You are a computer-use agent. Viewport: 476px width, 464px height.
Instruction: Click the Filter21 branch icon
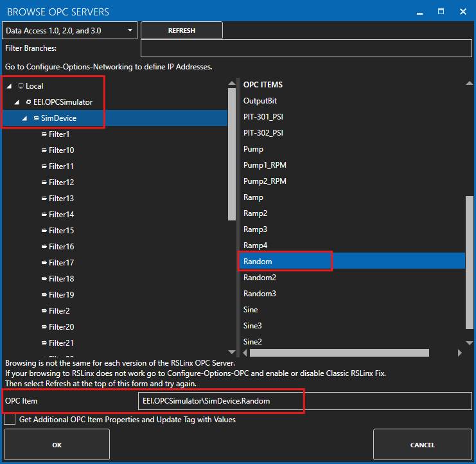pos(44,343)
